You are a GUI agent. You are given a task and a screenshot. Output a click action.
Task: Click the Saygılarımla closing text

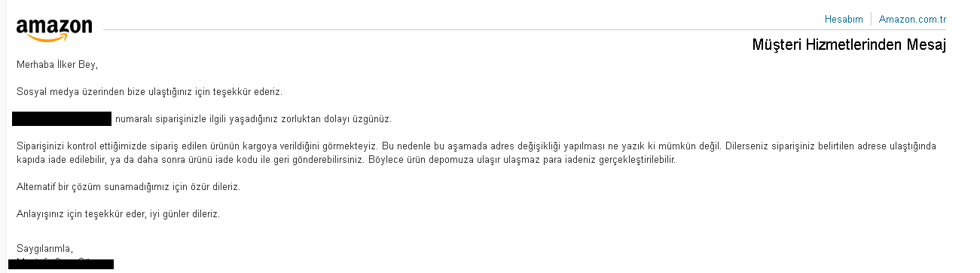(x=44, y=248)
